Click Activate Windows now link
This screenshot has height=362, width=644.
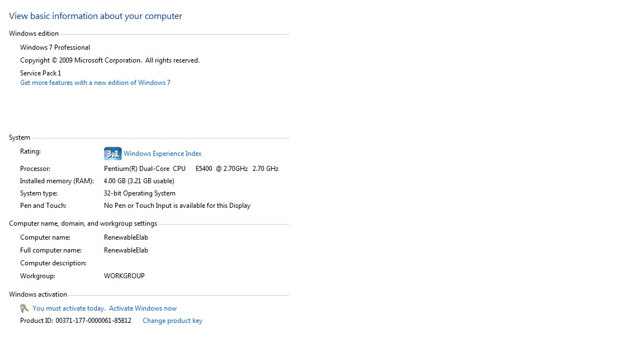click(143, 308)
